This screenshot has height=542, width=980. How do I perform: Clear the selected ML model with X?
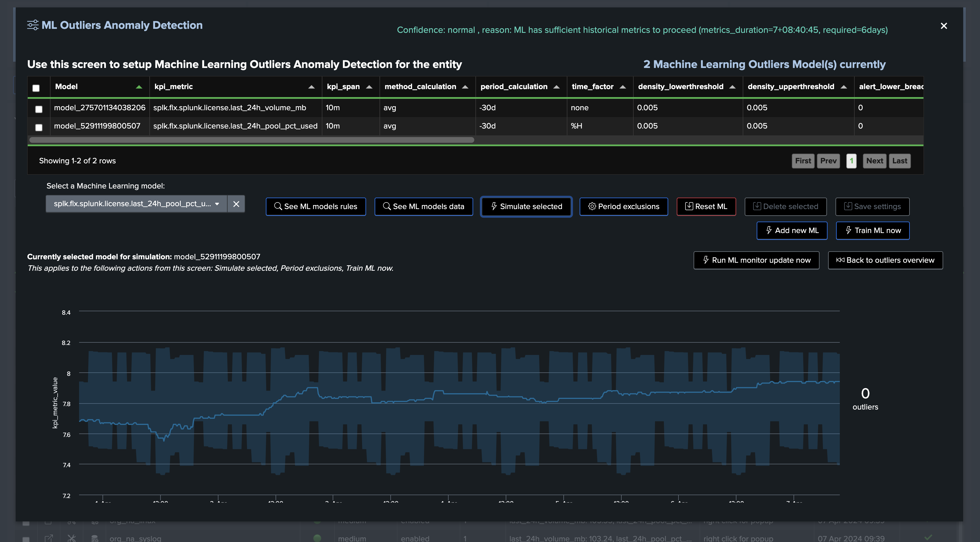point(236,204)
